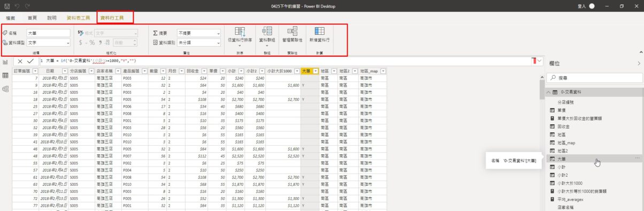The image size is (644, 211).
Task: Open 管理關聯性 manage relationships
Action: click(x=292, y=35)
